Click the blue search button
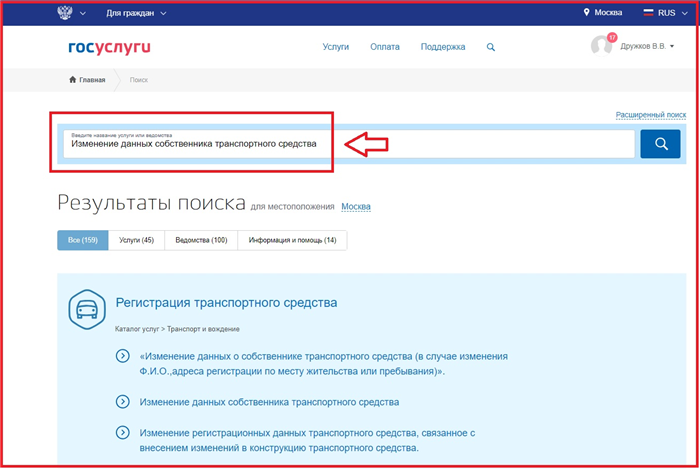Viewport: 700px width, 469px height. [x=660, y=144]
